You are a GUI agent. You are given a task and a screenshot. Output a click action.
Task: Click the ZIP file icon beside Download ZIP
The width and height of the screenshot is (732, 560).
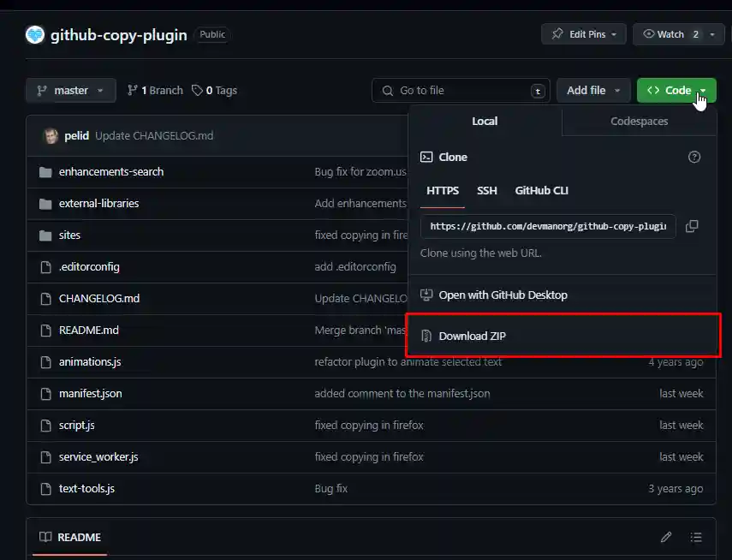coord(426,336)
